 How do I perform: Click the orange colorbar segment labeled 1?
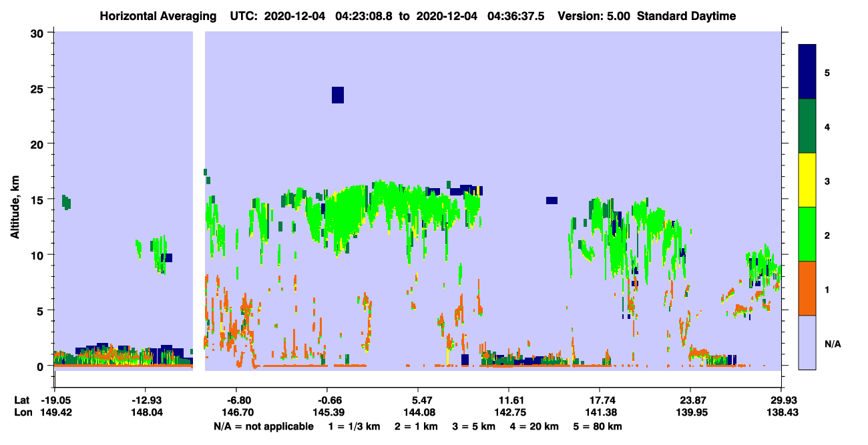point(807,288)
